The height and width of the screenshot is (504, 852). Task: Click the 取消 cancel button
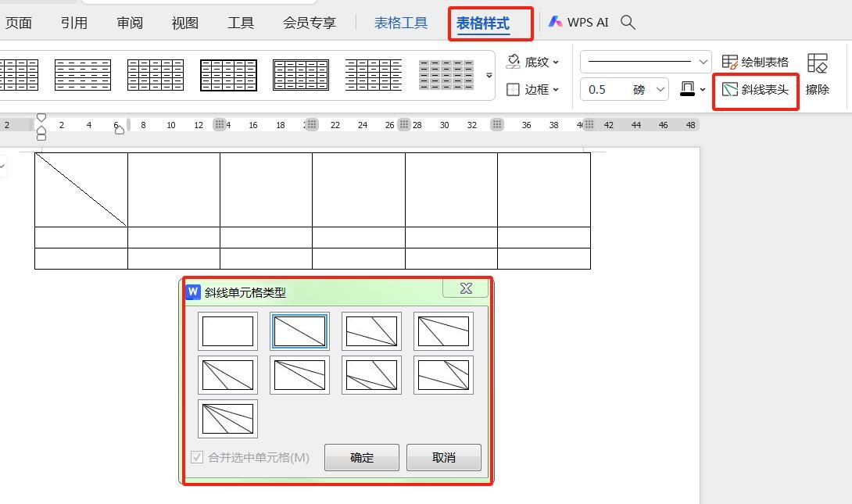[444, 458]
